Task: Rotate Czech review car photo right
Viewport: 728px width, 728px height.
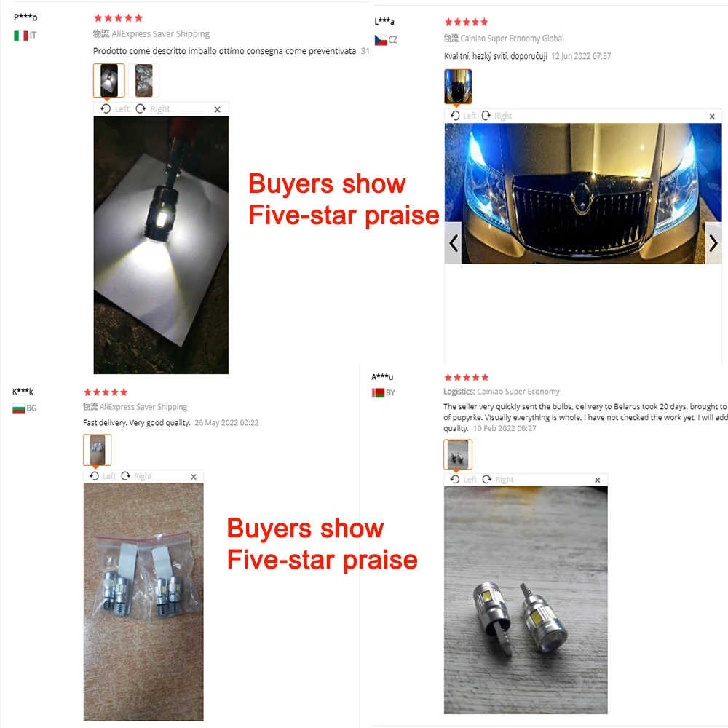Action: click(x=496, y=116)
